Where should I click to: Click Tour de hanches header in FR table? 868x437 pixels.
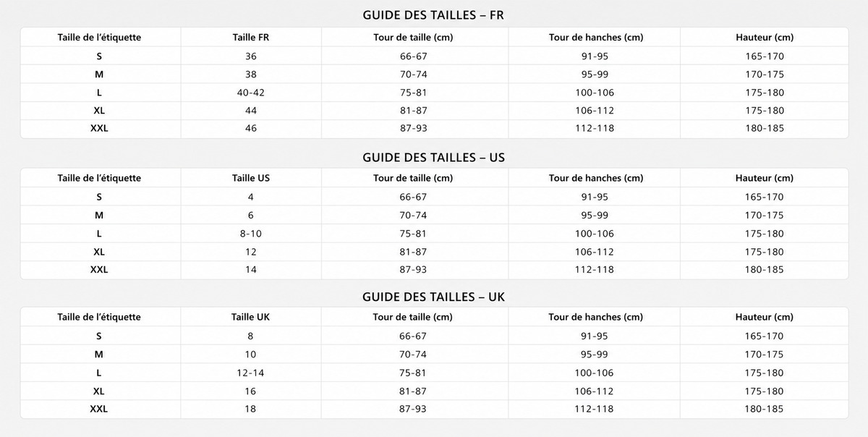(x=595, y=38)
